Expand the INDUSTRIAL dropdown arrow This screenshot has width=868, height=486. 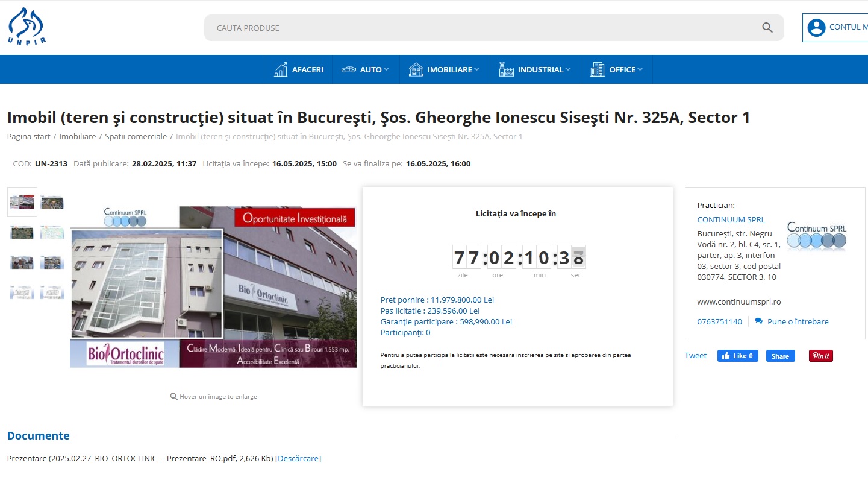point(567,69)
